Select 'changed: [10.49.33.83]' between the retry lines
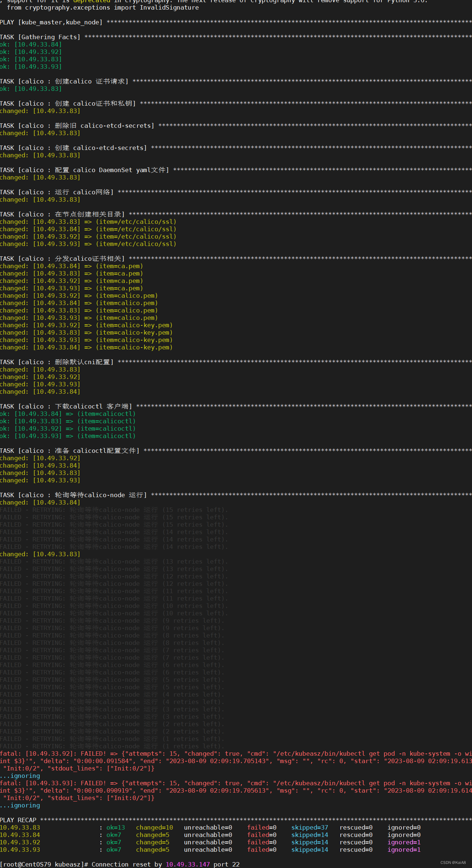Viewport: 472px width, 868px height. coord(40,554)
